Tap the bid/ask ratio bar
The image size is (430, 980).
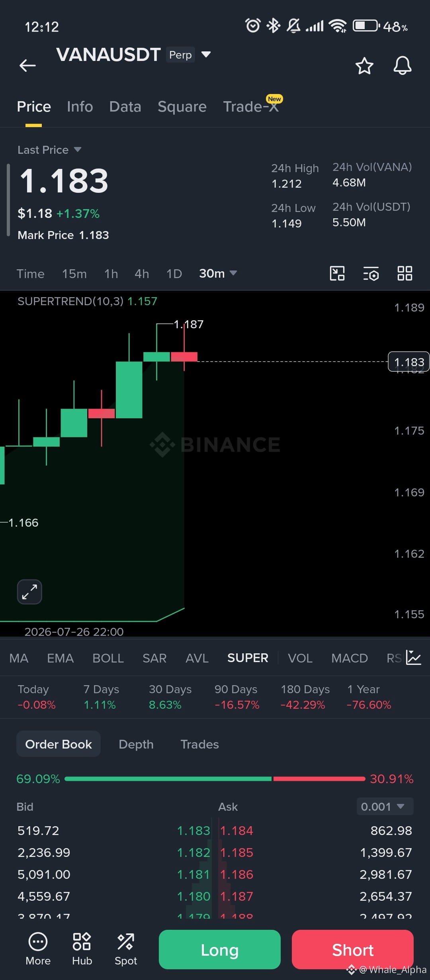coord(215,779)
